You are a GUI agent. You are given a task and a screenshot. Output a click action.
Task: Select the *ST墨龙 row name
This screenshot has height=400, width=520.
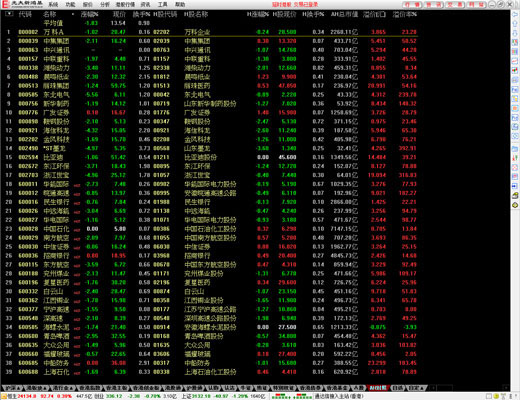[x=54, y=148]
